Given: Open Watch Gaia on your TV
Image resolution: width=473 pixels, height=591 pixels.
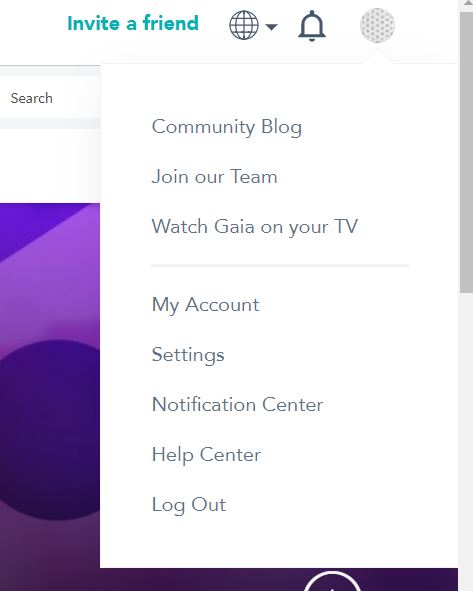Looking at the screenshot, I should tap(255, 227).
